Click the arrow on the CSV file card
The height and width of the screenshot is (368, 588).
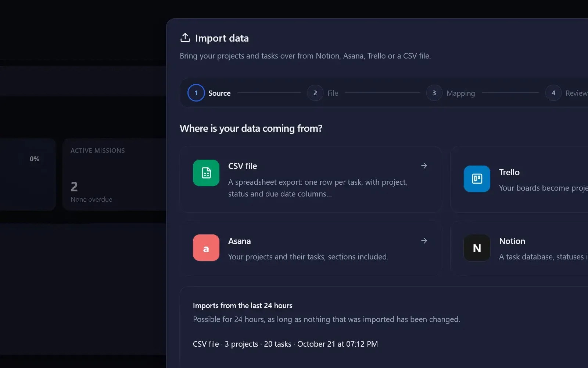tap(424, 166)
